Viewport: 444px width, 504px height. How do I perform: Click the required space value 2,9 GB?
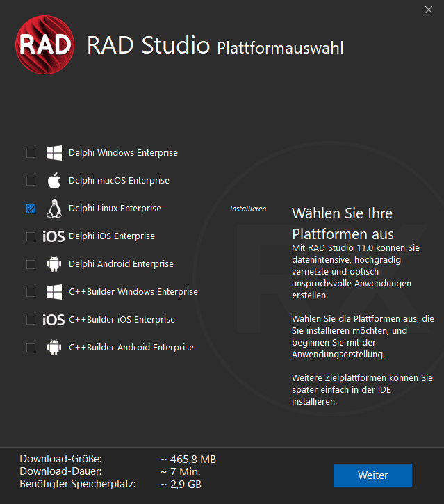tap(181, 485)
